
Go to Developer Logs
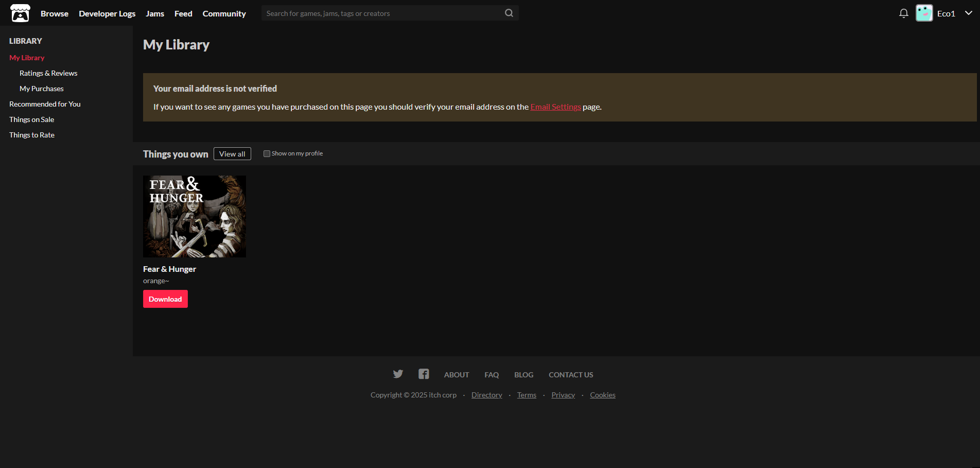(107, 13)
